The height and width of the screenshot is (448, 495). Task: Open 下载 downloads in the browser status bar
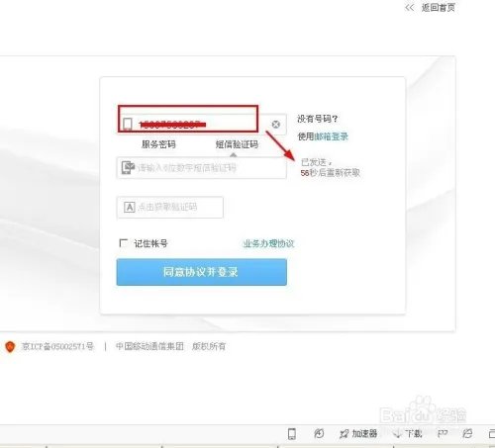[408, 433]
